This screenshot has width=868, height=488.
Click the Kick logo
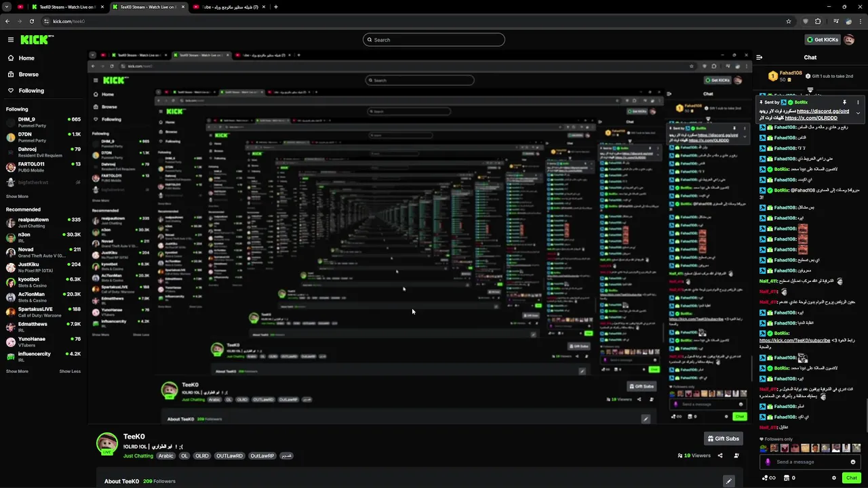(33, 40)
